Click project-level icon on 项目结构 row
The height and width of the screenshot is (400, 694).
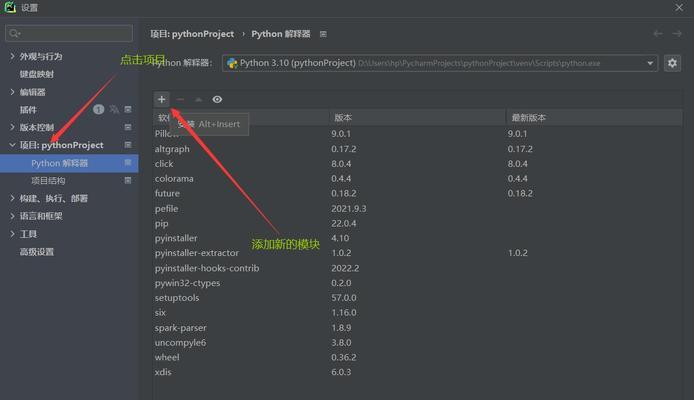click(x=128, y=181)
